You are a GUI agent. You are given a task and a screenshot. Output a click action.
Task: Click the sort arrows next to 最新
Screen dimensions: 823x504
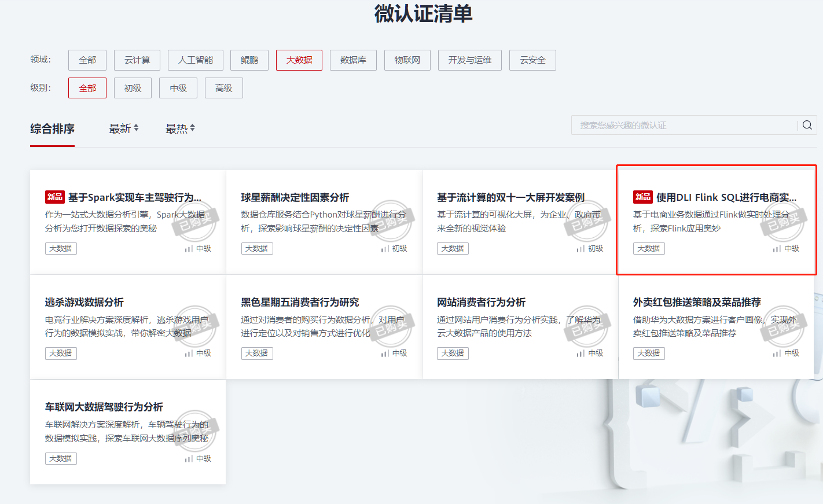coord(137,128)
